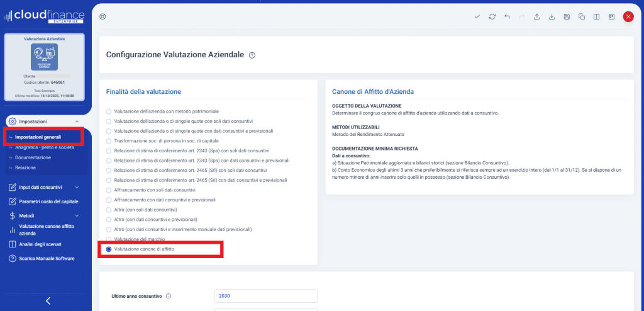
Task: Click the Ultimo anno consuntivo field
Action: [x=265, y=296]
